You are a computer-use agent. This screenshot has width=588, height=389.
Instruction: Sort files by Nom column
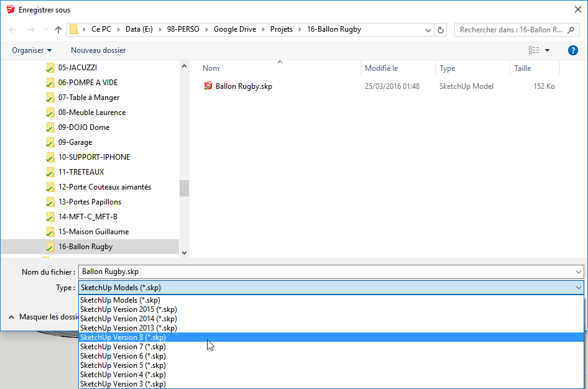point(211,68)
